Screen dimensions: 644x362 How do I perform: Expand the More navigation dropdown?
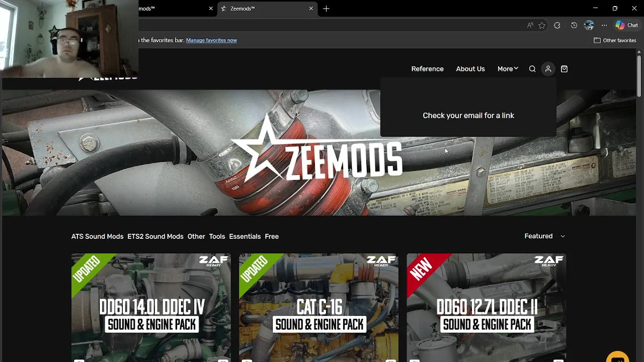pos(508,69)
